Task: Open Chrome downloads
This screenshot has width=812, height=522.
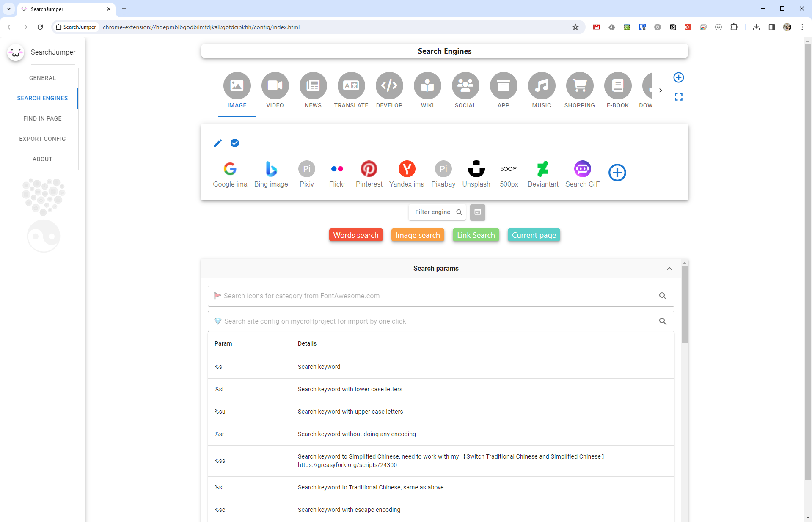Action: [x=757, y=27]
